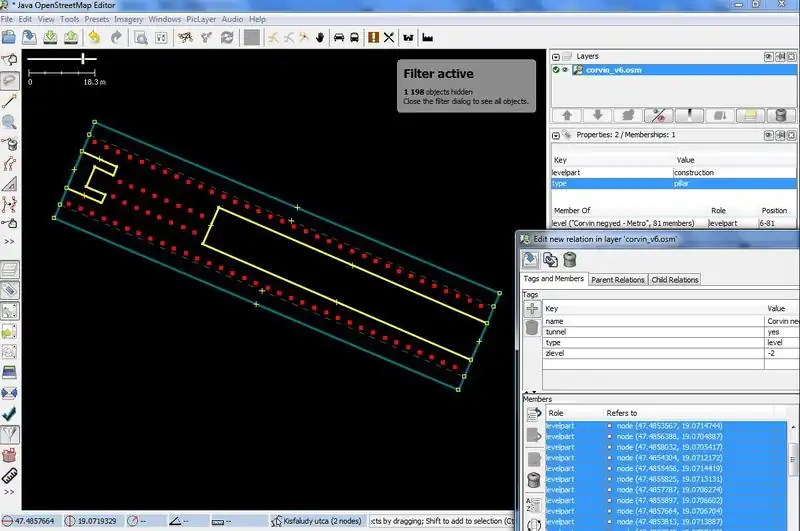Toggle the active-layer checkmark for corvin_v6.osm
Viewport: 800px width, 531px height.
coord(556,70)
